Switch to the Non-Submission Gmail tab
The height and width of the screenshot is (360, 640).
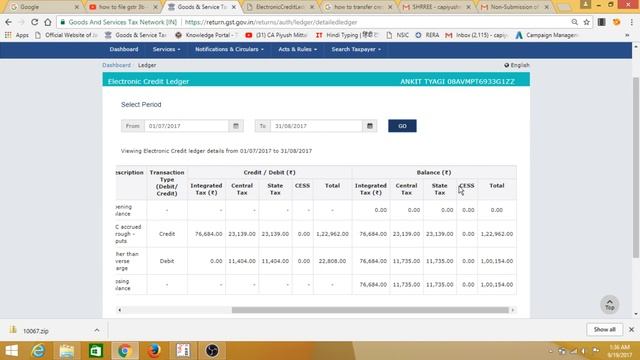[x=513, y=7]
